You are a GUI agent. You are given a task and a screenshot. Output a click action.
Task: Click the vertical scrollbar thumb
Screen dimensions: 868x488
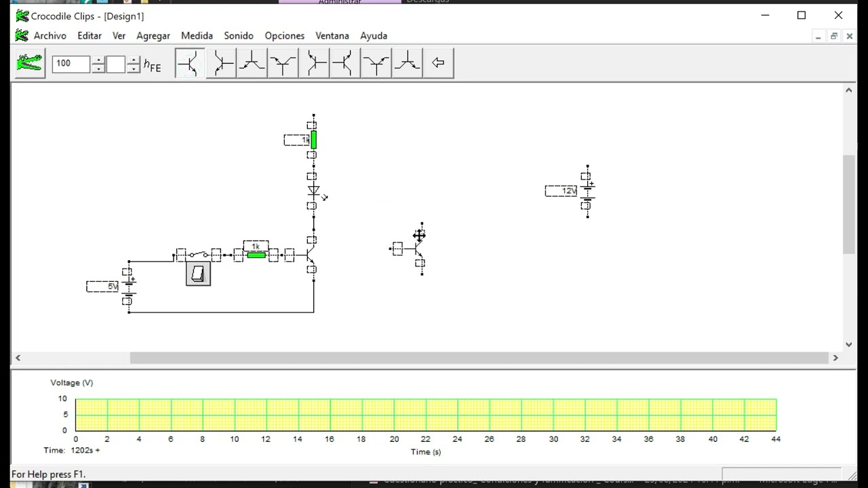click(x=848, y=205)
